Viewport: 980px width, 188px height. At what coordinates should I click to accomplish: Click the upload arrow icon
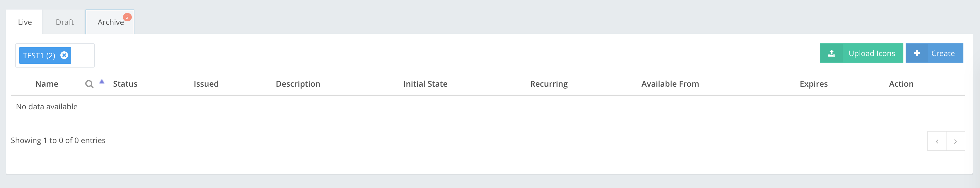coord(832,54)
